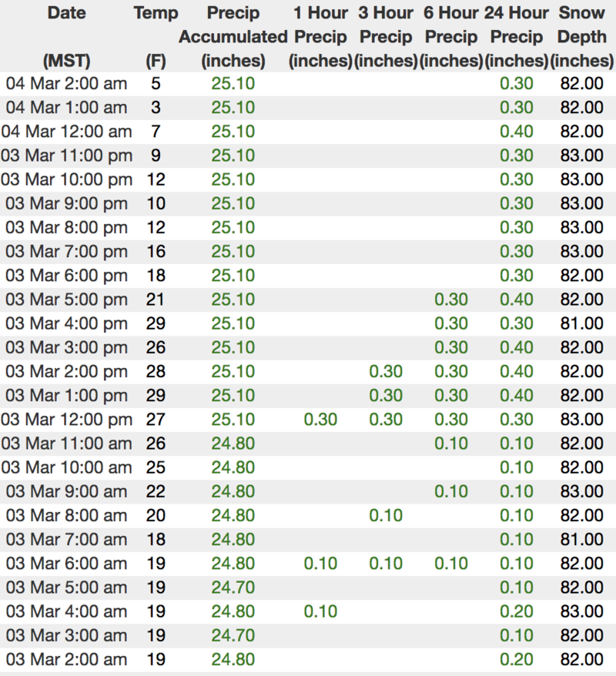Select the 04 Mar 2:00 am date cell

point(66,84)
